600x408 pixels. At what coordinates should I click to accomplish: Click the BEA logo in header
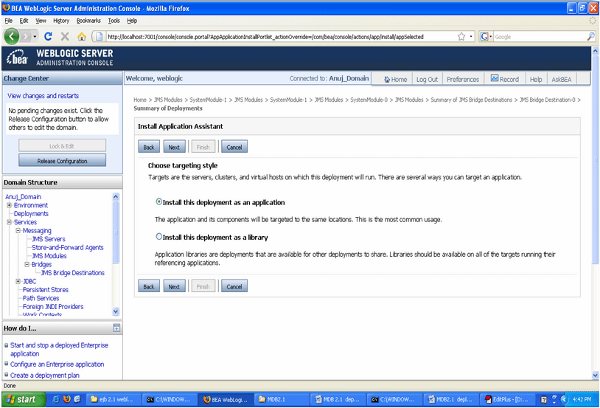(17, 58)
